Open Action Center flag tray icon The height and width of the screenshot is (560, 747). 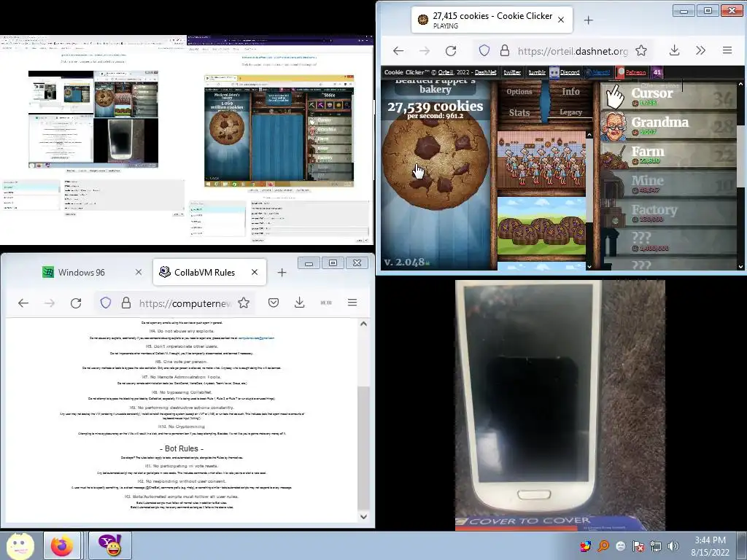click(x=638, y=546)
